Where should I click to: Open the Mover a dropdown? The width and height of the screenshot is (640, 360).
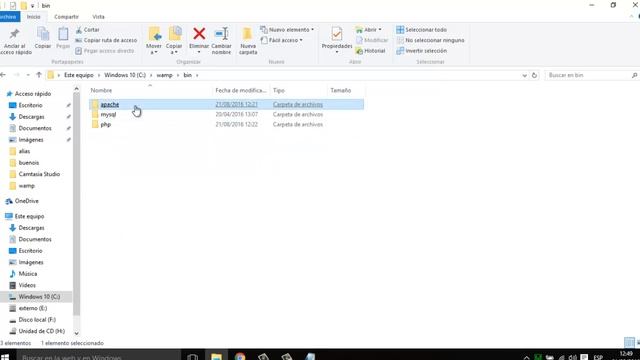pyautogui.click(x=154, y=49)
